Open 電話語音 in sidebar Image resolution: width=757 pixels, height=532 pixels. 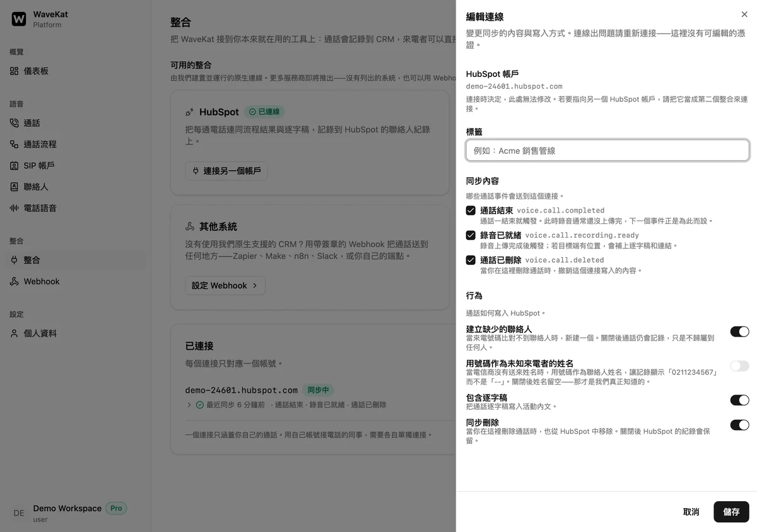click(x=75, y=208)
